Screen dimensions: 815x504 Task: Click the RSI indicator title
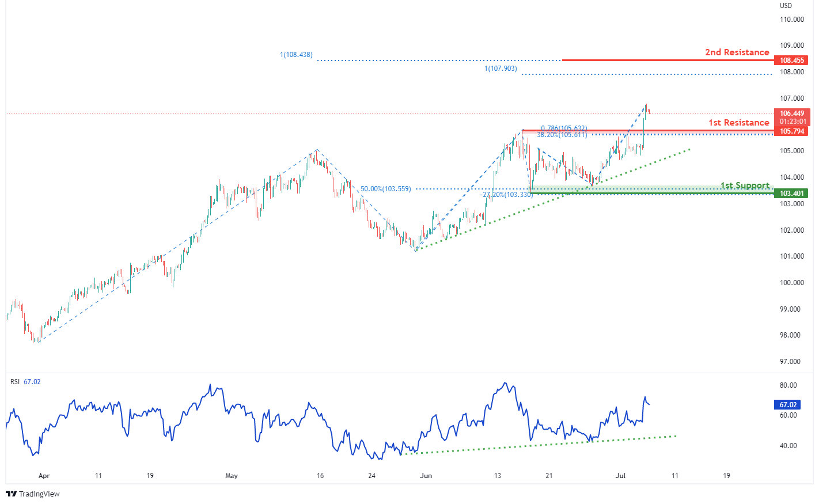(15, 382)
